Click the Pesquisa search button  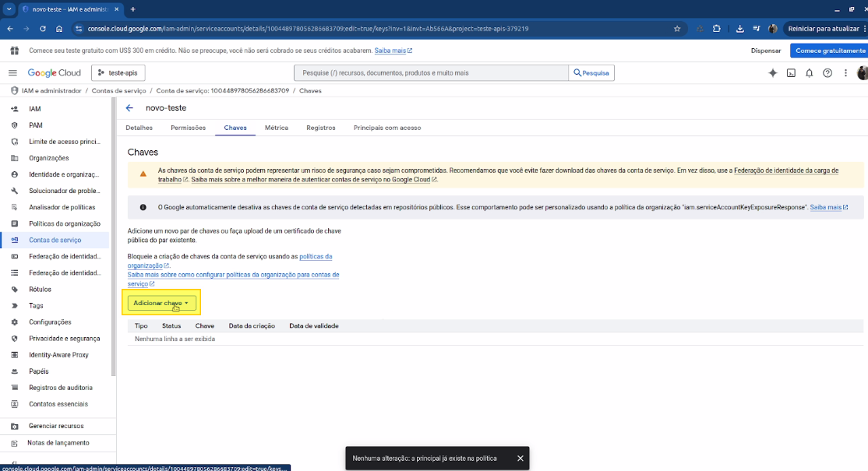[x=591, y=73]
